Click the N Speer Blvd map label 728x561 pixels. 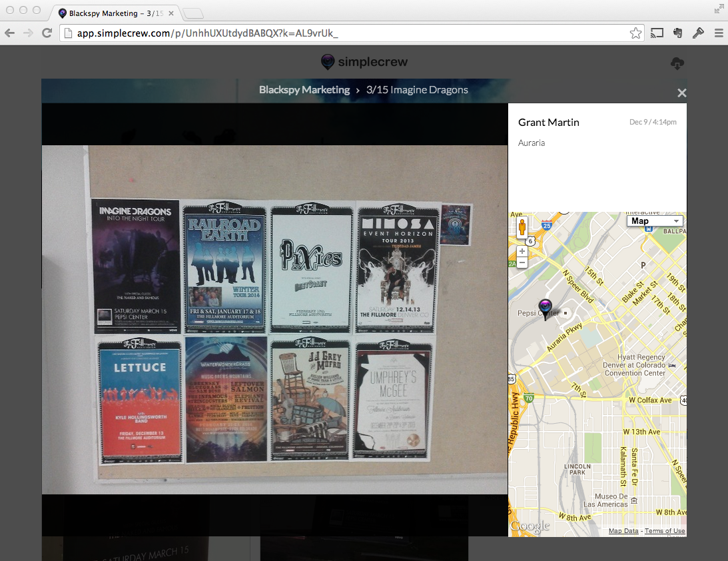(x=579, y=286)
